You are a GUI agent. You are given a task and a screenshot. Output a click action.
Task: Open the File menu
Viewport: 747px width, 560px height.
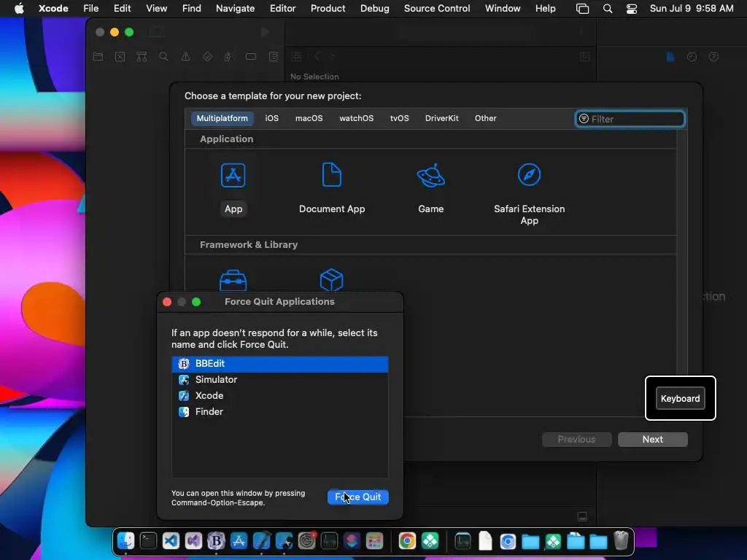[91, 9]
